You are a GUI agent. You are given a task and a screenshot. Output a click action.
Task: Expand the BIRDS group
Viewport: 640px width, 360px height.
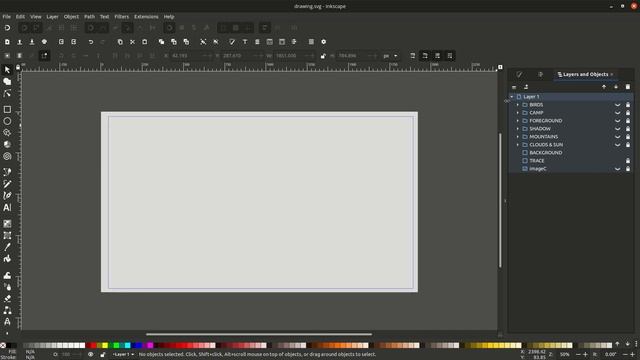[x=518, y=105]
